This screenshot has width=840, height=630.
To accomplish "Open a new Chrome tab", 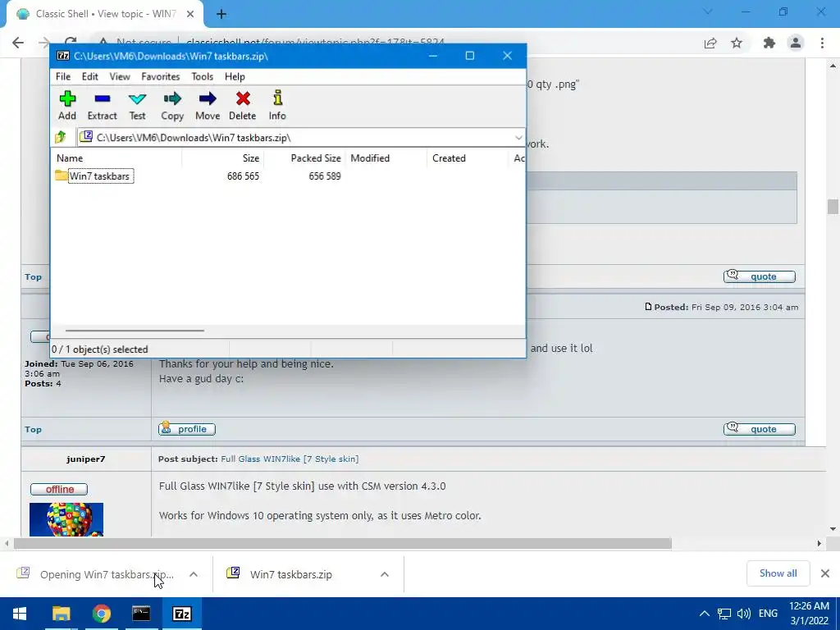I will (x=221, y=14).
